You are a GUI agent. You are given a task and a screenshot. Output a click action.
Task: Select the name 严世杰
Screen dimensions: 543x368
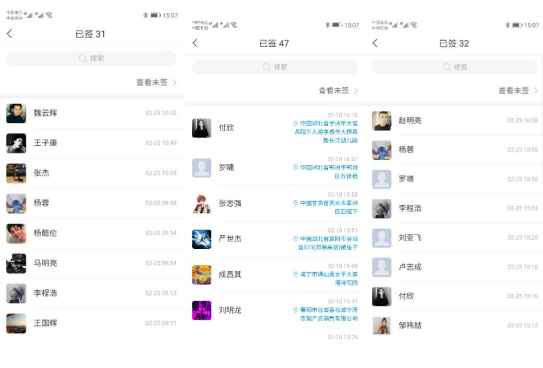click(230, 239)
